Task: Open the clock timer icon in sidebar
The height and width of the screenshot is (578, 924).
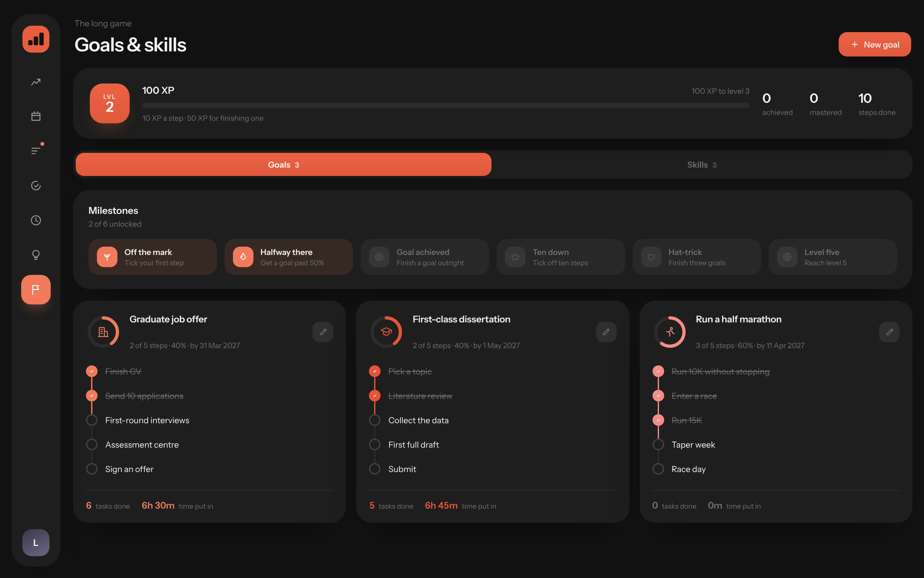Action: (36, 220)
